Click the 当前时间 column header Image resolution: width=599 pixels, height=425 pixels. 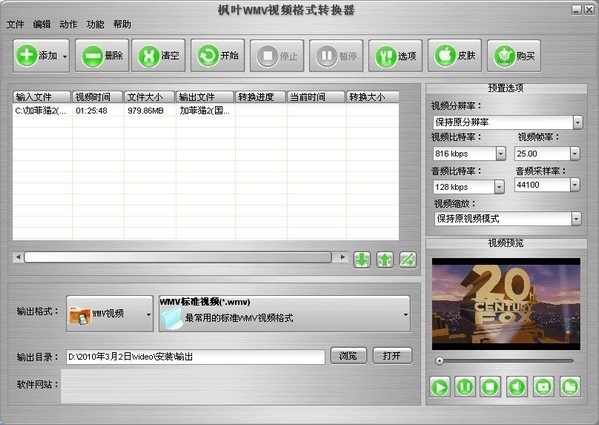pyautogui.click(x=316, y=97)
